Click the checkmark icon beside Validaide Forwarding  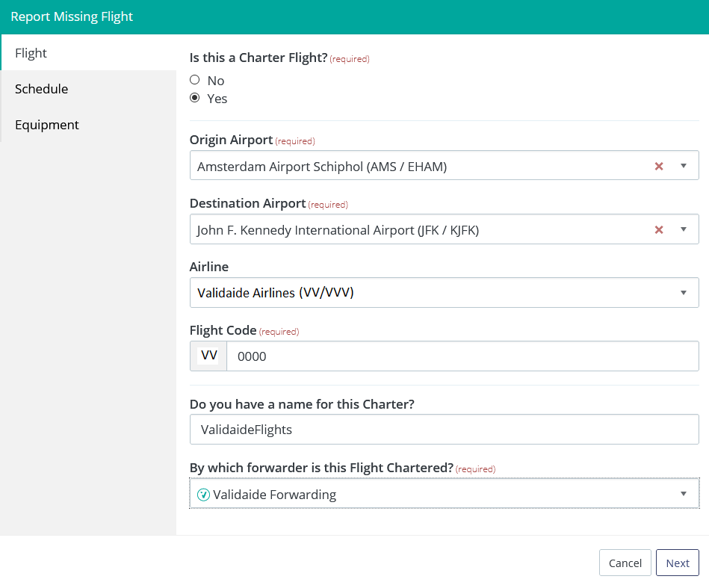[x=203, y=494]
